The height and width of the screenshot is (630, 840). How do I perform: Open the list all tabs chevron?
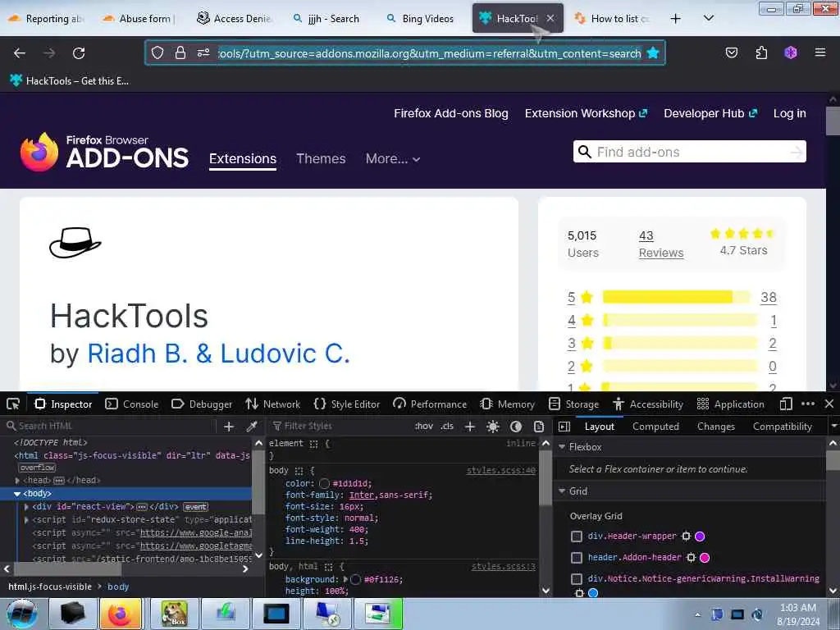click(x=708, y=19)
